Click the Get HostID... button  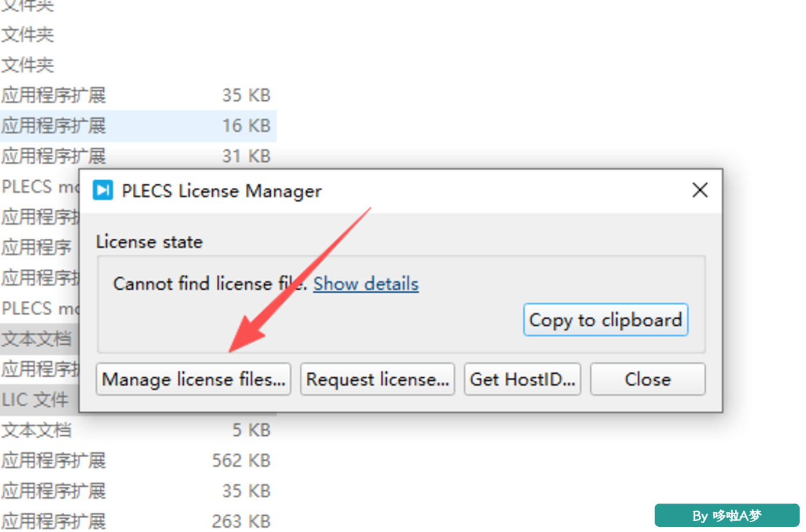(x=522, y=380)
